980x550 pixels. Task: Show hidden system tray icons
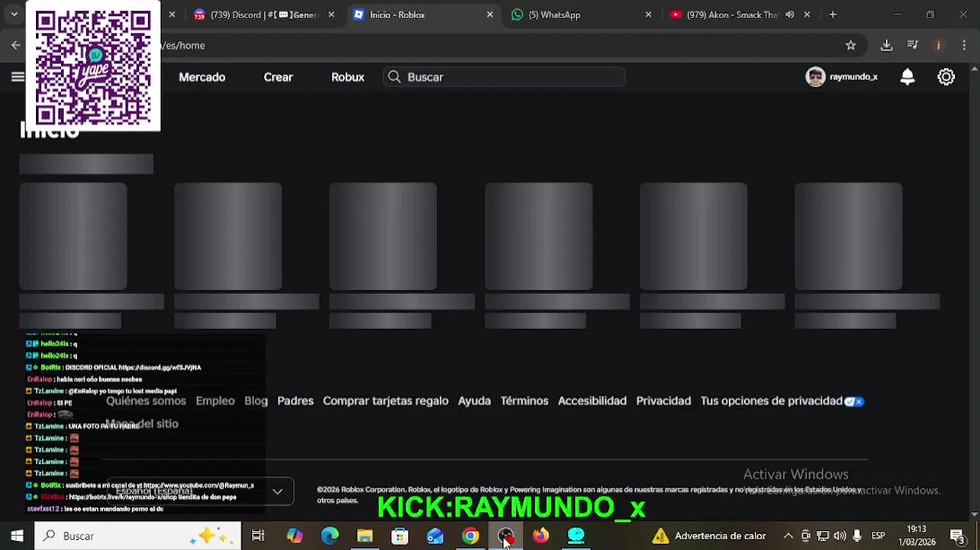788,535
